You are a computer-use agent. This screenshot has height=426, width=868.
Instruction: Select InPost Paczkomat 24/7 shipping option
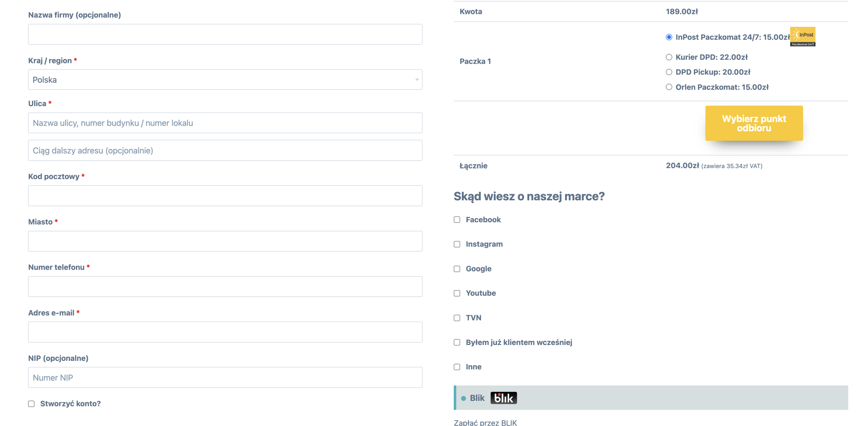(669, 37)
